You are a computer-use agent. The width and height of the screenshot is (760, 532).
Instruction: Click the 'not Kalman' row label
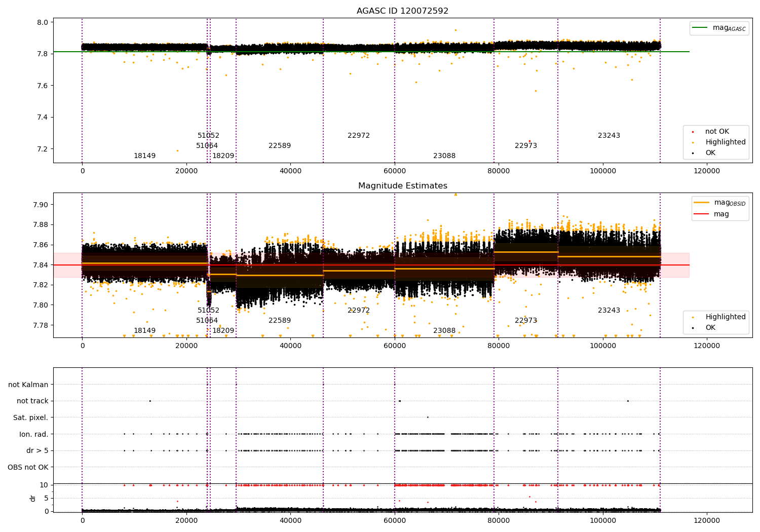[28, 385]
